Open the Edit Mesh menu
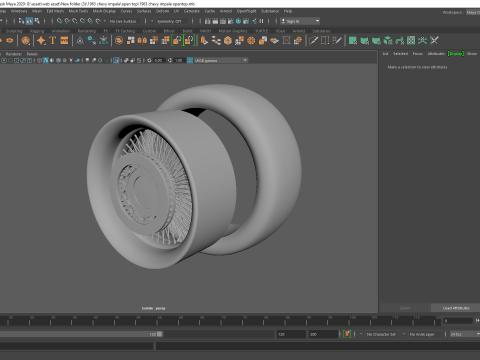The height and width of the screenshot is (360, 480). (x=55, y=11)
